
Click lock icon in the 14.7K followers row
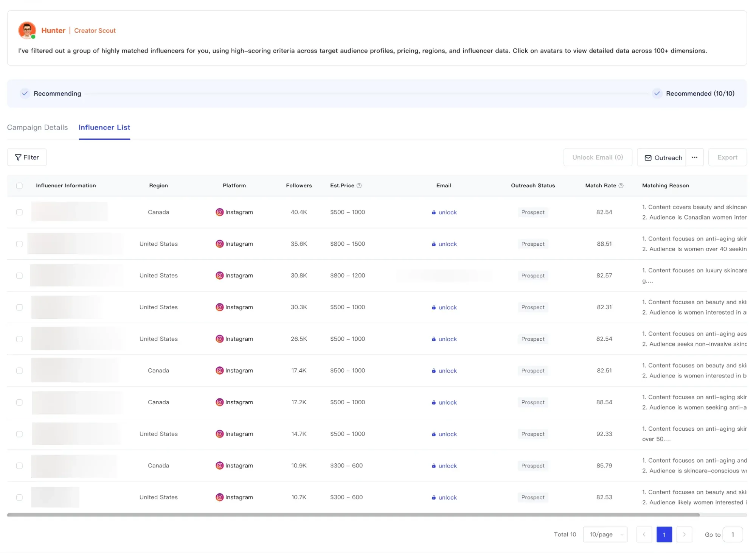433,434
